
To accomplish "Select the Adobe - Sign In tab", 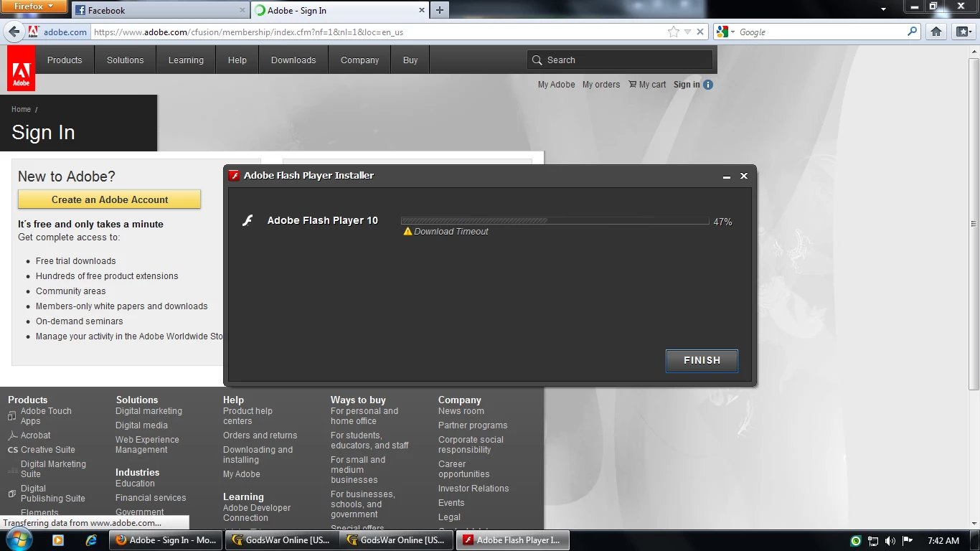I will (340, 10).
